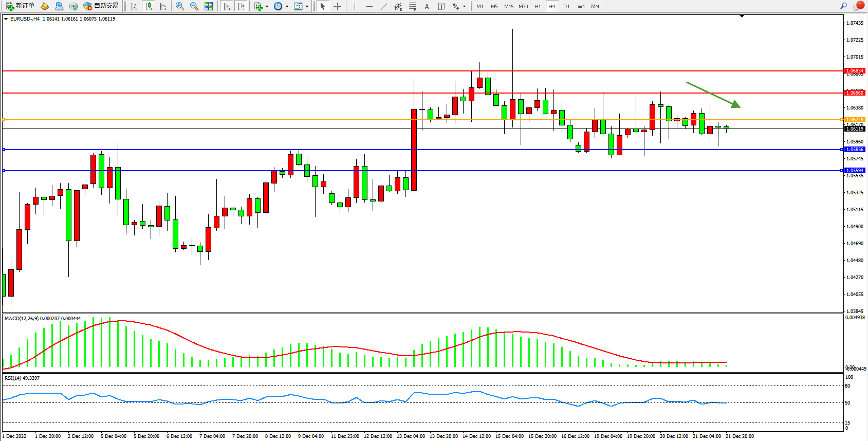Image resolution: width=868 pixels, height=441 pixels.
Task: Tile chart windows with the grid icon
Action: click(x=209, y=6)
